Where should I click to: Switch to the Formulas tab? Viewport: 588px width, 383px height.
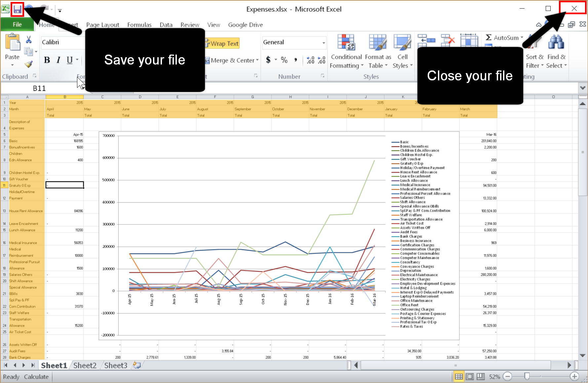[139, 25]
